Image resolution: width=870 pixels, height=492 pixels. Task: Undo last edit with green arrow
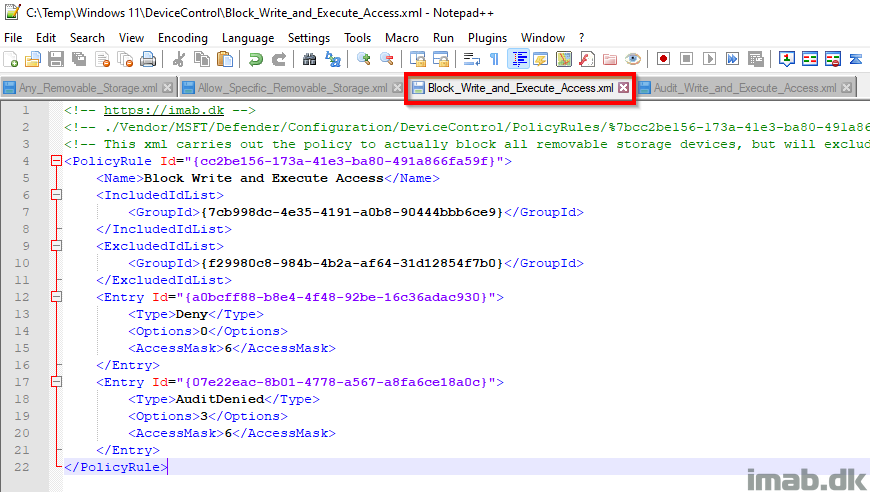point(255,59)
